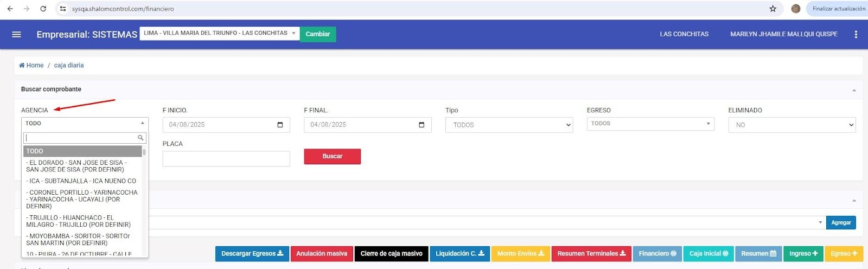868x269 pixels.
Task: Click the green Cambiar button
Action: click(317, 34)
